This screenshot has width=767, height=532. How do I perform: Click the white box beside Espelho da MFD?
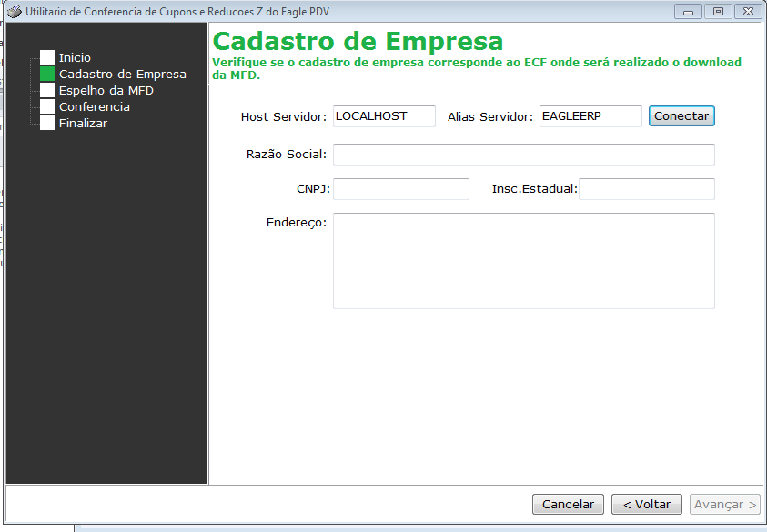tap(47, 90)
